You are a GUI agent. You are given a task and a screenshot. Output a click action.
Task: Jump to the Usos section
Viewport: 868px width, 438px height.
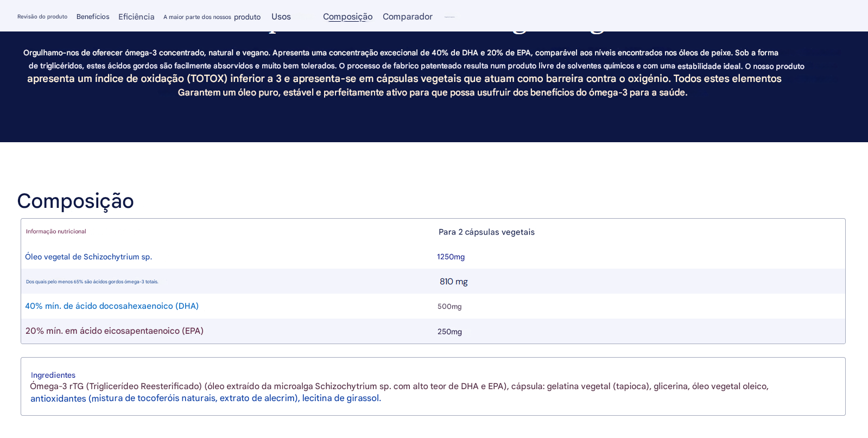281,17
